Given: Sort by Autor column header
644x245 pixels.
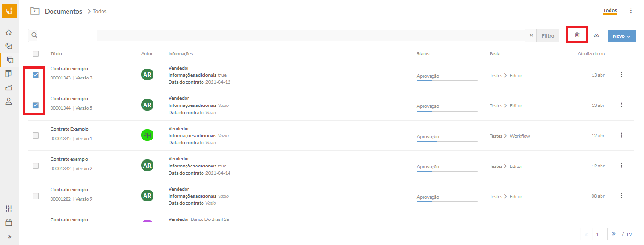Looking at the screenshot, I should 147,54.
